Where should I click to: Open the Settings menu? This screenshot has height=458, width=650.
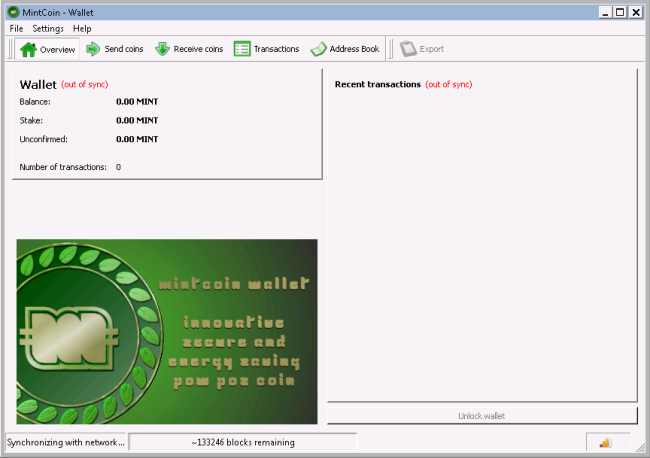tap(47, 29)
